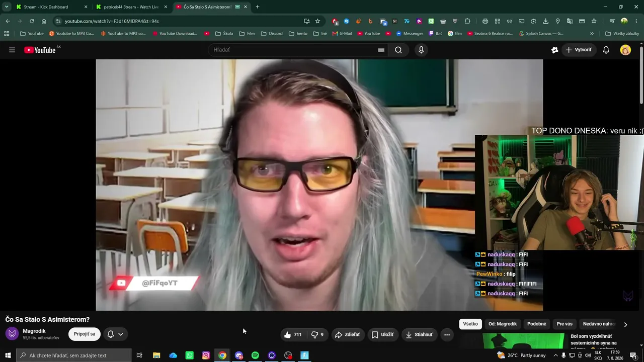
Task: Open the bookmarks apps grid icon
Action: [7, 34]
